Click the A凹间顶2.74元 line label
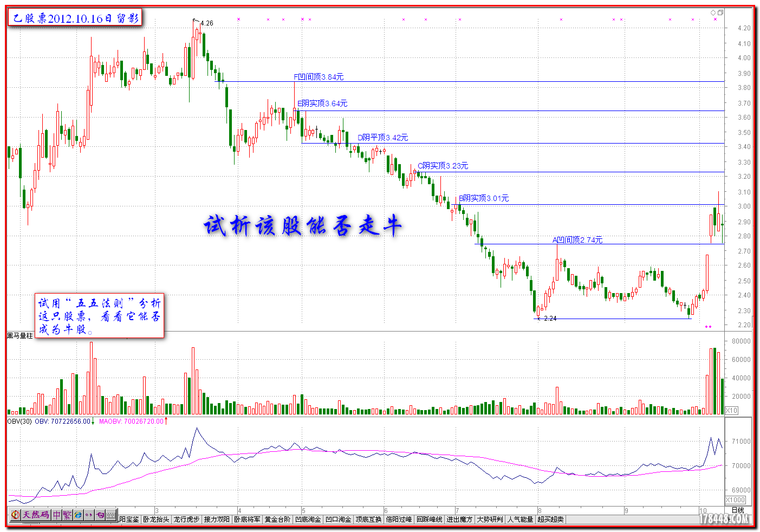 [577, 239]
